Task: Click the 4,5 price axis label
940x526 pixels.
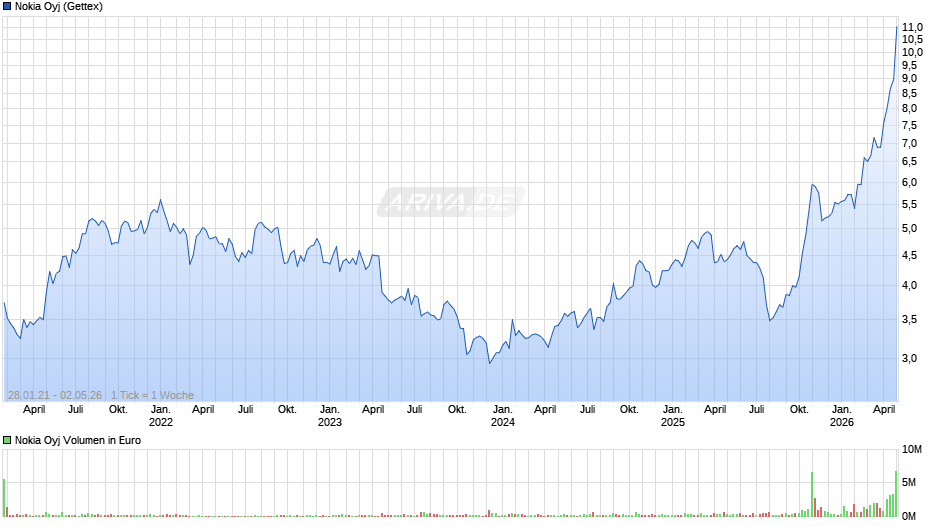Action: pyautogui.click(x=909, y=256)
